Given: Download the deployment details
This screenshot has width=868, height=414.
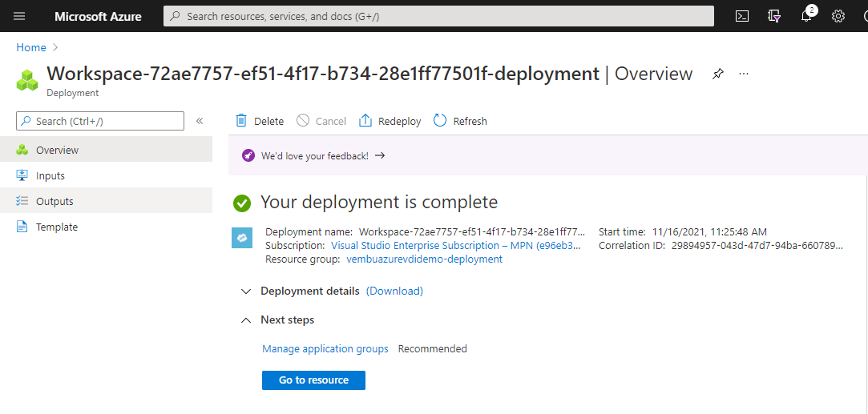Looking at the screenshot, I should click(394, 291).
